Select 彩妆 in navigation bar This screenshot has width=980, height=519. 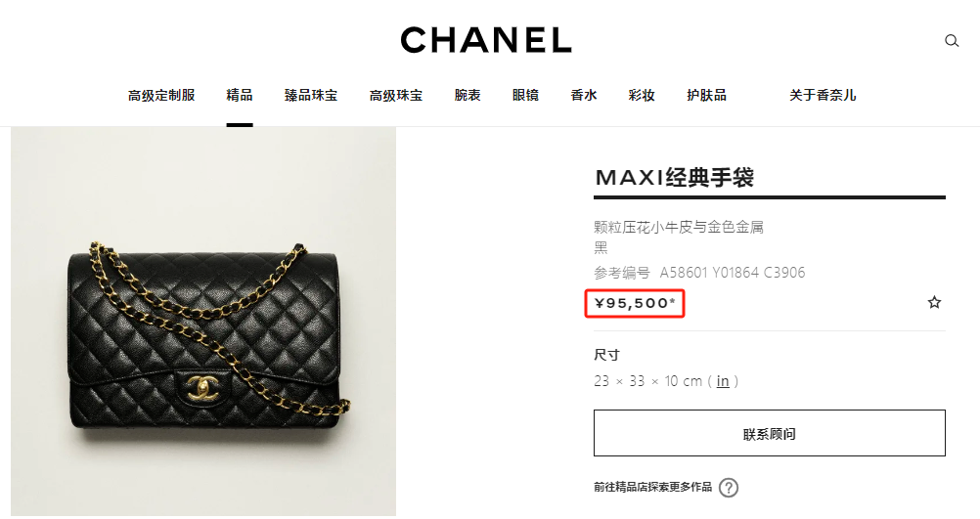[642, 96]
